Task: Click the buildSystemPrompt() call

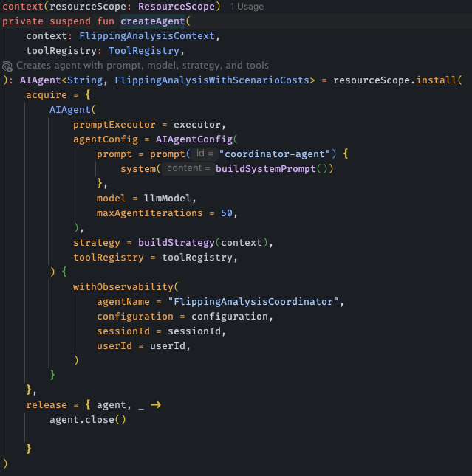Action: pyautogui.click(x=271, y=169)
